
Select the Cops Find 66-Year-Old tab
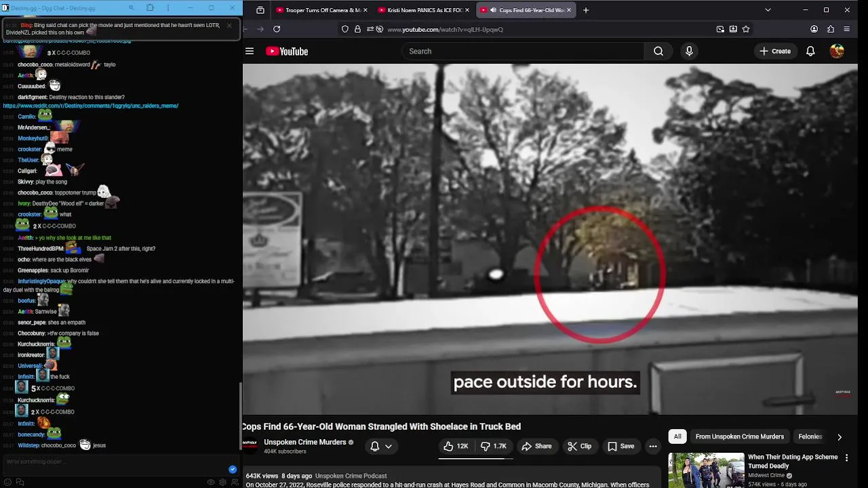[x=526, y=10]
